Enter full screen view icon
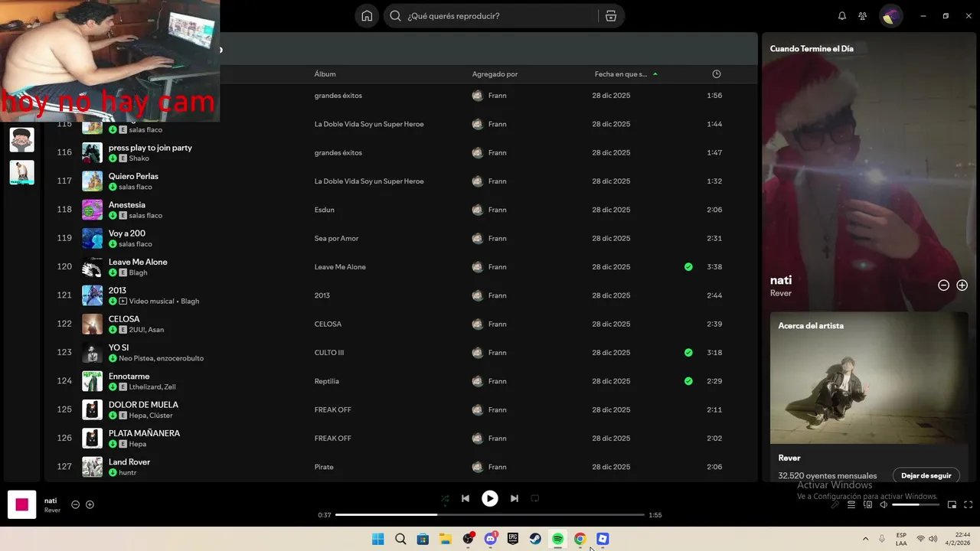 pyautogui.click(x=969, y=504)
